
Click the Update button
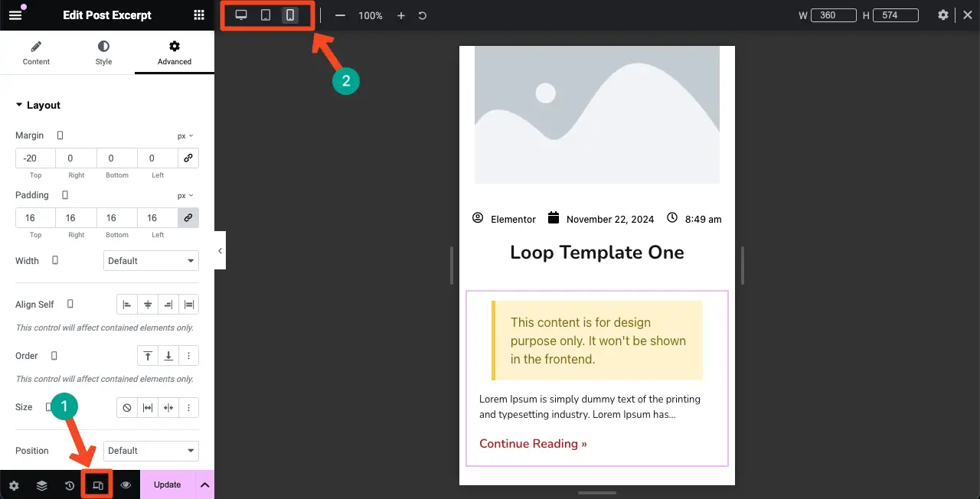(x=167, y=485)
